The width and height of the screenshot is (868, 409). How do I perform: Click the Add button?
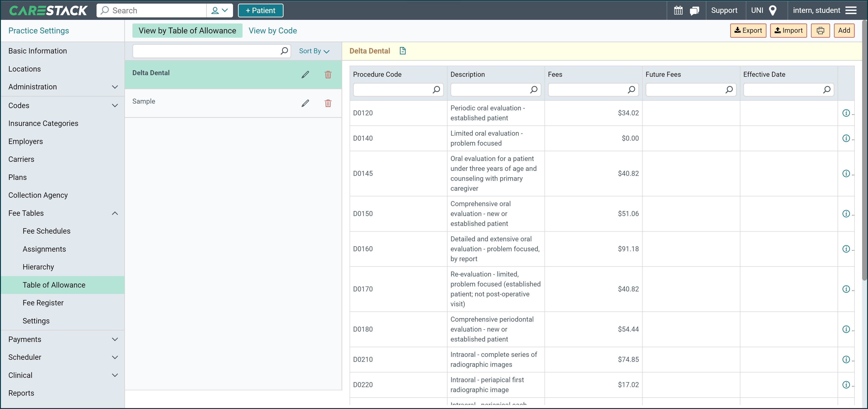[x=844, y=30]
